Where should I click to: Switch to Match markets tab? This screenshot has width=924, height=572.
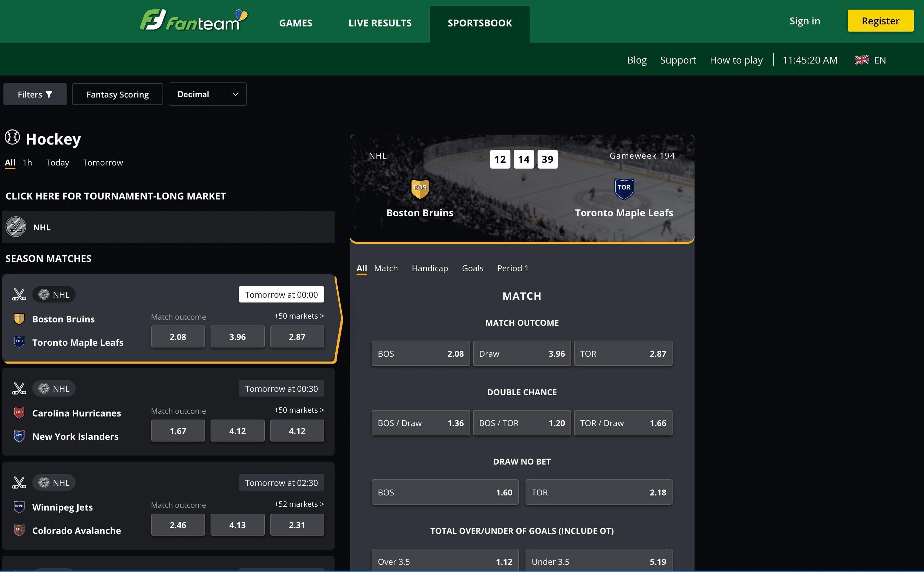pos(386,268)
